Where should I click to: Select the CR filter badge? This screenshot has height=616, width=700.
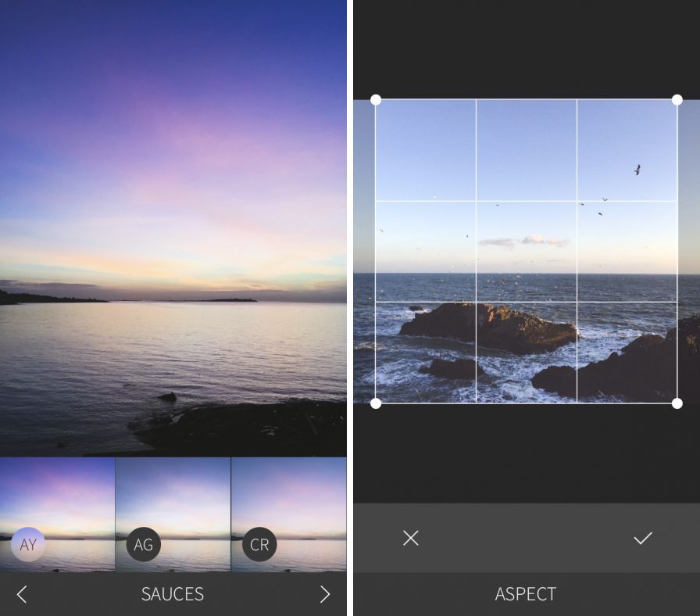point(259,545)
